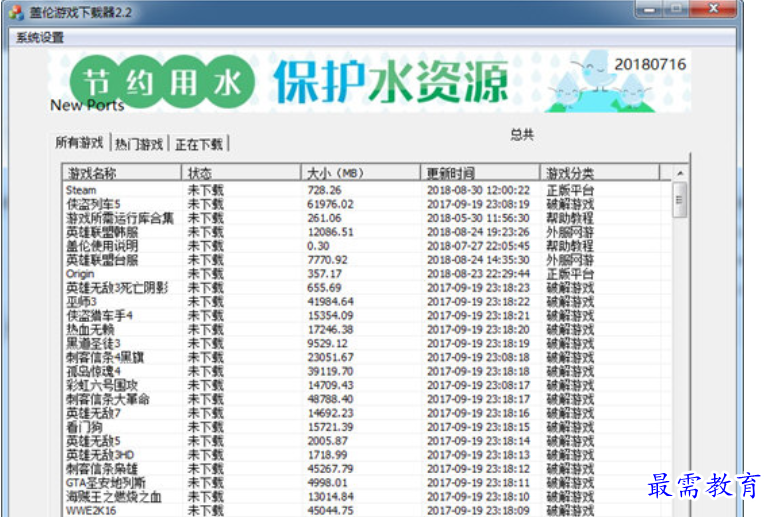Click update time 2018-08-24 14:35:30
769x517 pixels.
[x=479, y=260]
